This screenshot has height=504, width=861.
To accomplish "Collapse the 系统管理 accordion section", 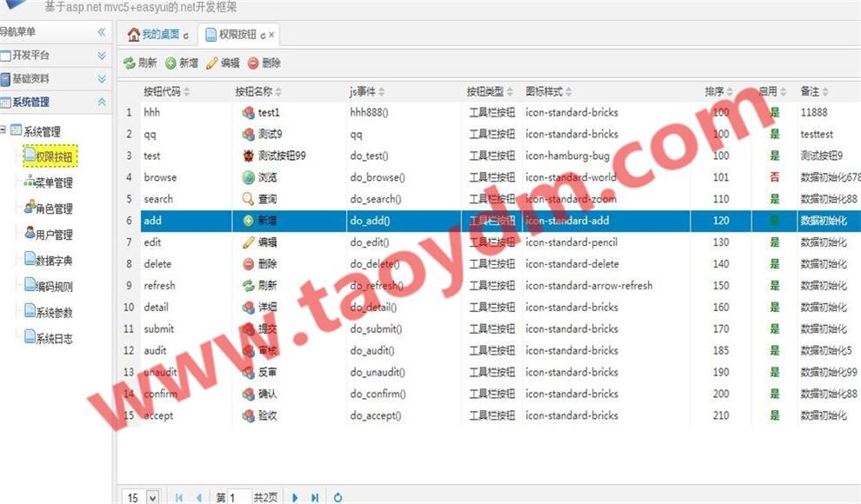I will [102, 102].
